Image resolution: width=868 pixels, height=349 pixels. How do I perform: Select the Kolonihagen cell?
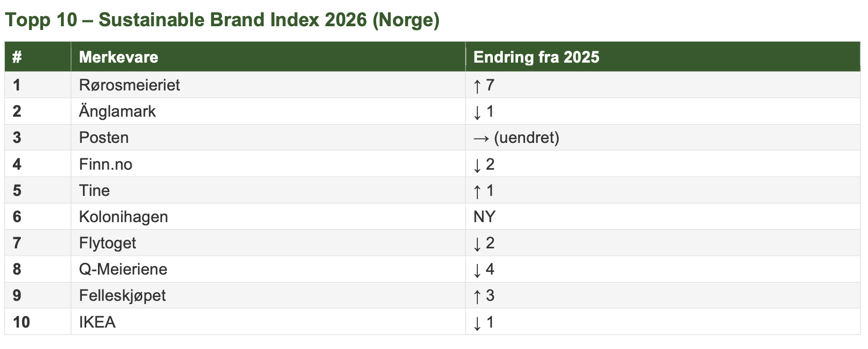[x=123, y=217]
